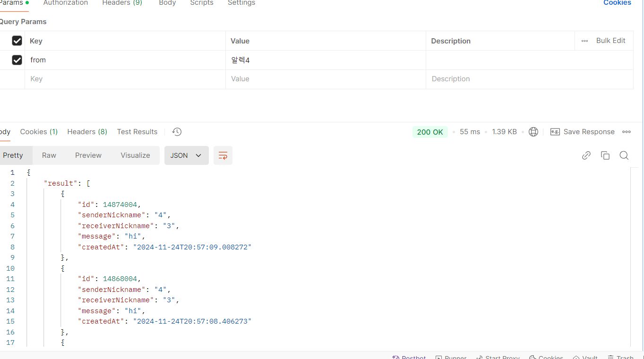
Task: Click the id value 14868004
Action: pos(120,279)
